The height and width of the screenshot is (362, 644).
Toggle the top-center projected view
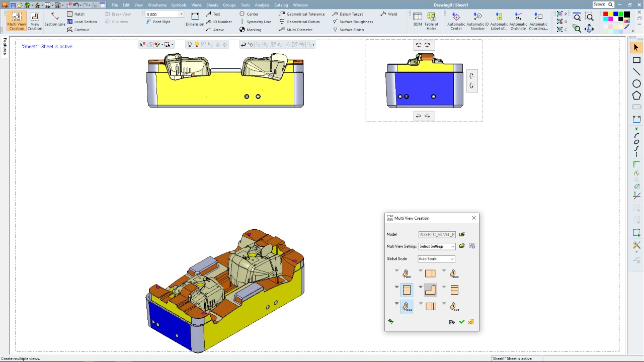pos(430,274)
